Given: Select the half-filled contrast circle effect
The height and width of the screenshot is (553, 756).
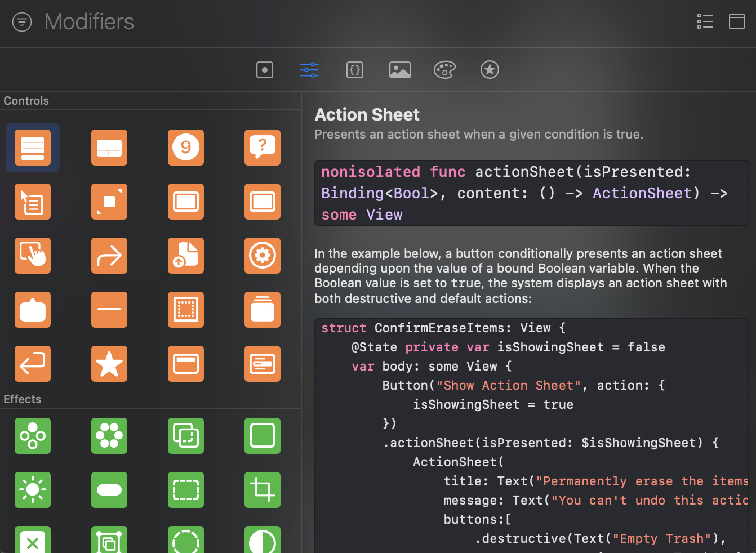Looking at the screenshot, I should 263,539.
